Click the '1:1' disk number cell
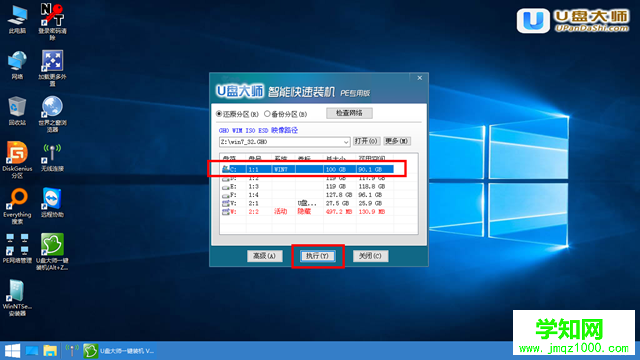This screenshot has width=640, height=360. [x=253, y=169]
